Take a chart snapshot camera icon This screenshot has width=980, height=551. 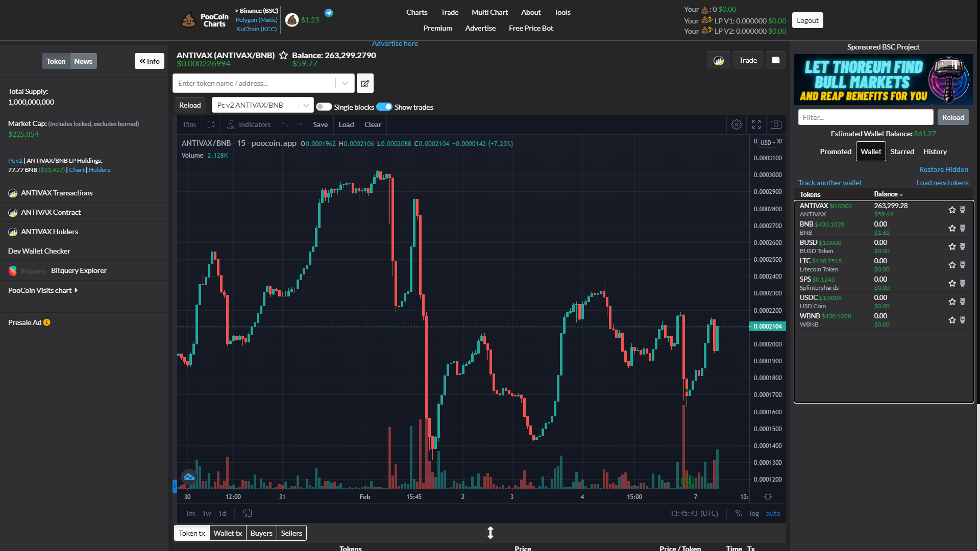[x=776, y=124]
